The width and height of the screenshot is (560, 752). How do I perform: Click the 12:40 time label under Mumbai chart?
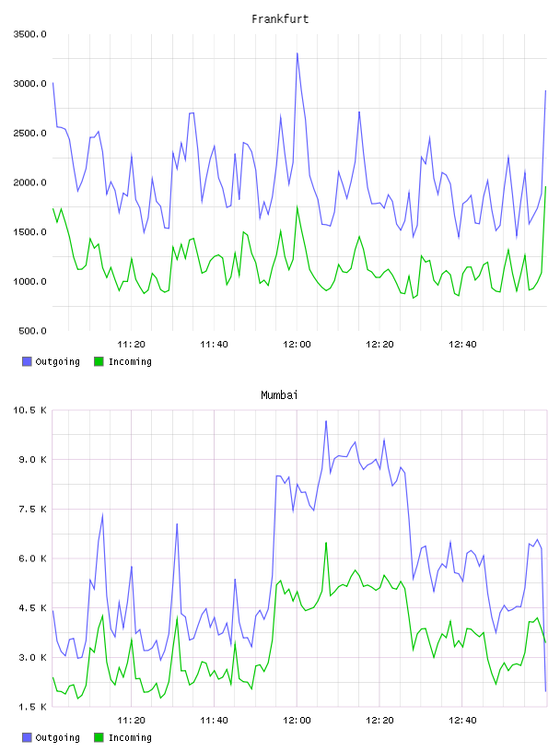click(x=462, y=721)
